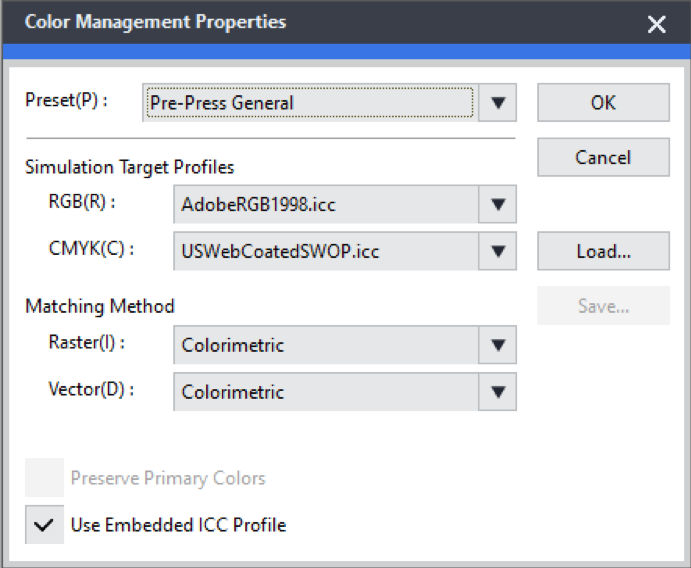This screenshot has height=568, width=691.
Task: Tick the Preserve Primary Colors checkbox
Action: coord(44,478)
